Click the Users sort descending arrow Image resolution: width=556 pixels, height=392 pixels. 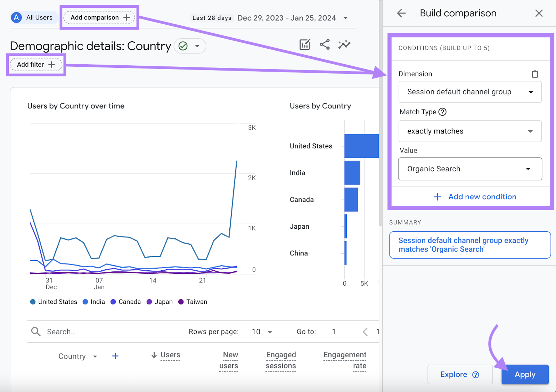pyautogui.click(x=154, y=355)
